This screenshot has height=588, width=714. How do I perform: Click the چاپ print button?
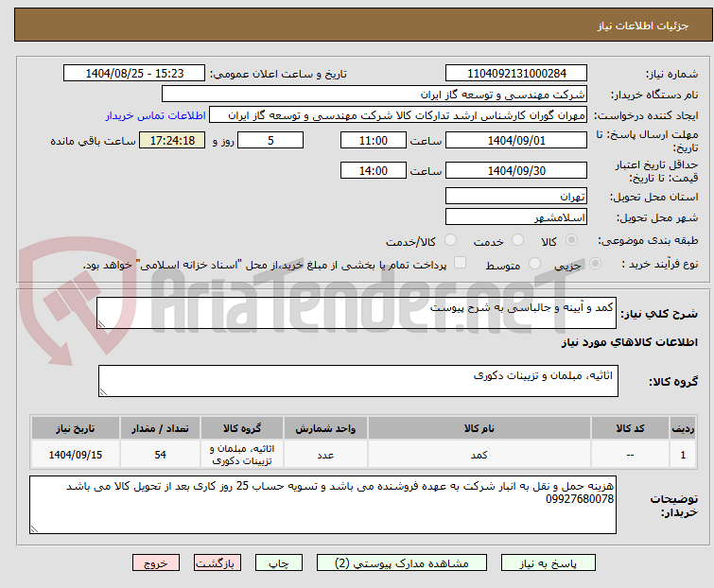coord(278,563)
